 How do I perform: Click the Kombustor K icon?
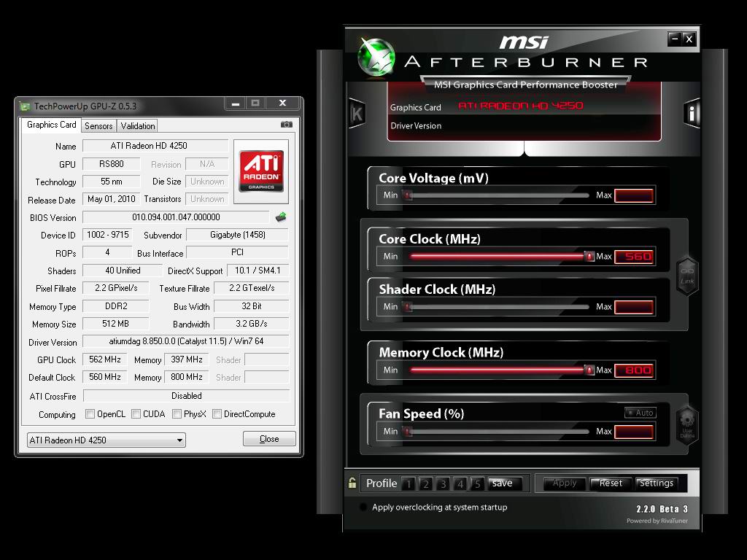coord(357,113)
